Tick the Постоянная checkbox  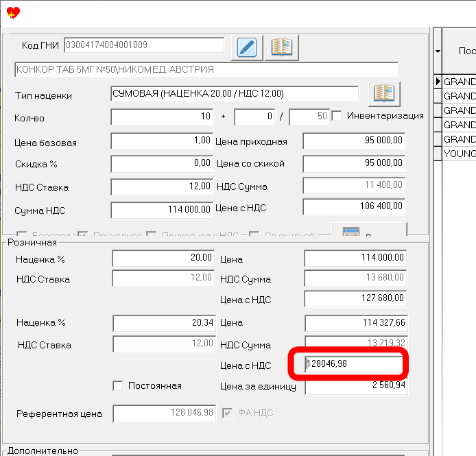pos(118,386)
